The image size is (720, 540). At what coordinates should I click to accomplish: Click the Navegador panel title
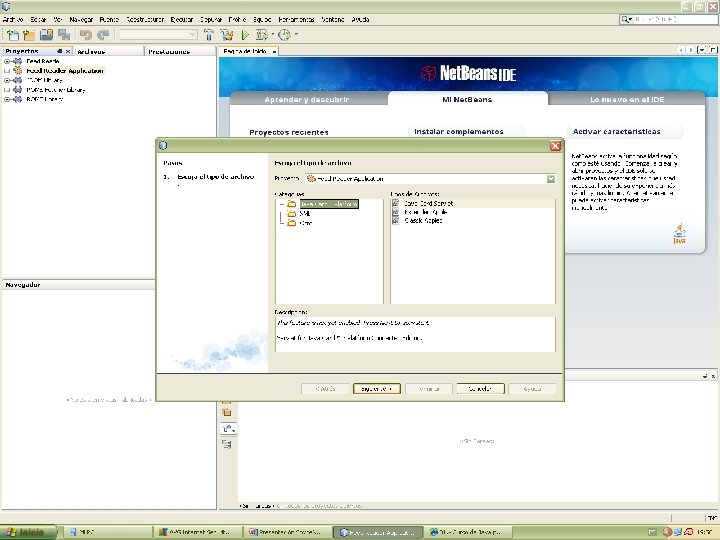[x=22, y=285]
